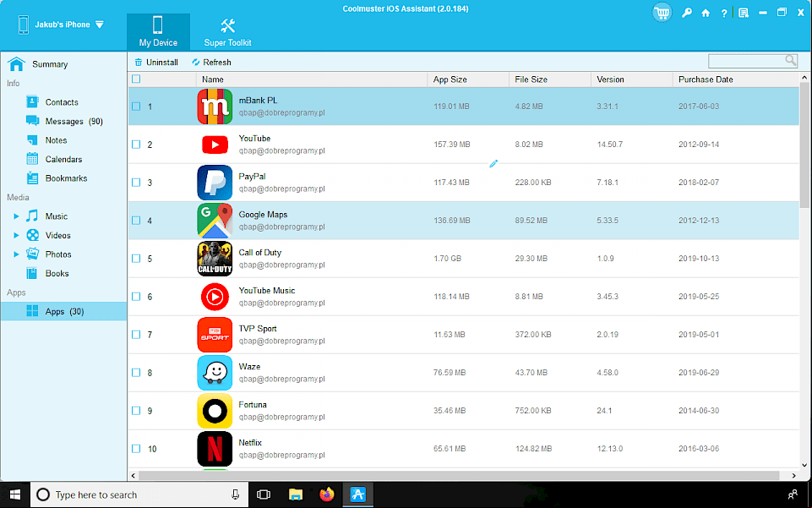Open Messages (90) in sidebar
Viewport: 812px width, 508px height.
point(74,121)
